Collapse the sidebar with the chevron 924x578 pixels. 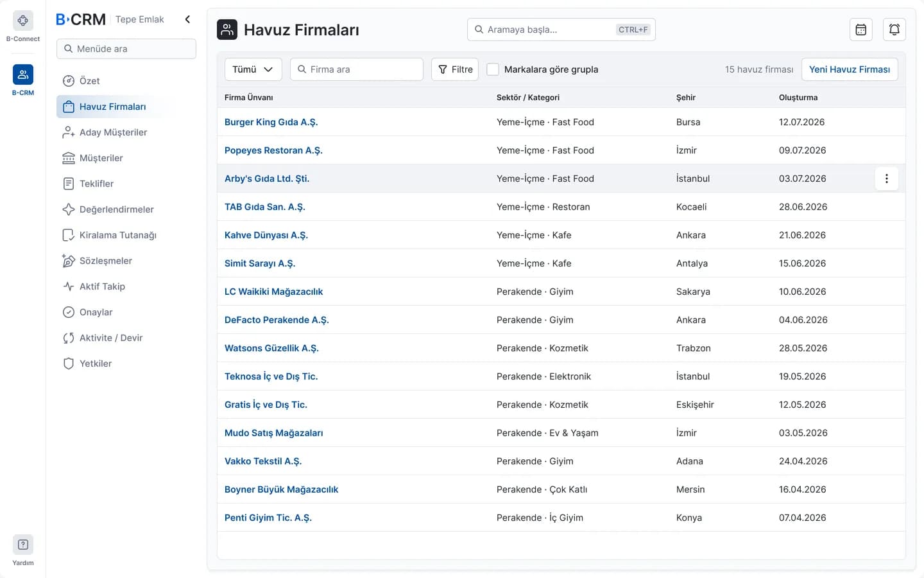click(187, 19)
